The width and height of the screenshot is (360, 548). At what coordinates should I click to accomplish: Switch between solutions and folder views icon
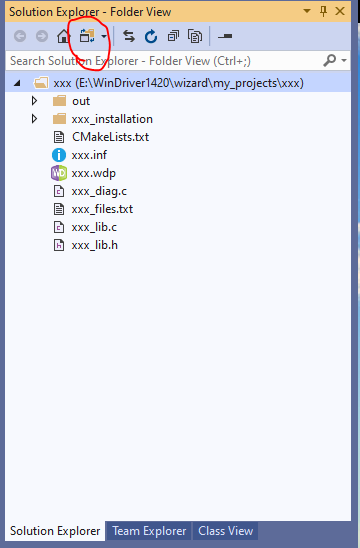pyautogui.click(x=87, y=36)
